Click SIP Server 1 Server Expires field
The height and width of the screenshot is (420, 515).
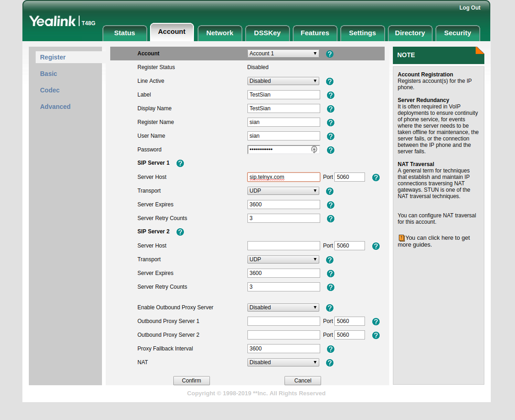click(284, 205)
